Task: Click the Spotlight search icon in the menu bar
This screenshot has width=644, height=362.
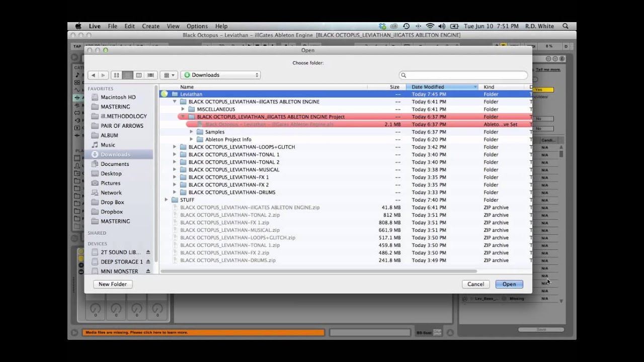Action: [566, 26]
